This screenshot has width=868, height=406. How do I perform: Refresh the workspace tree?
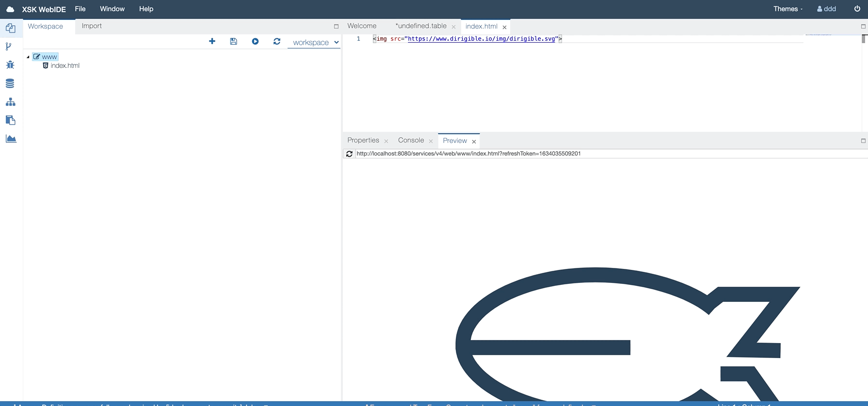(x=277, y=41)
